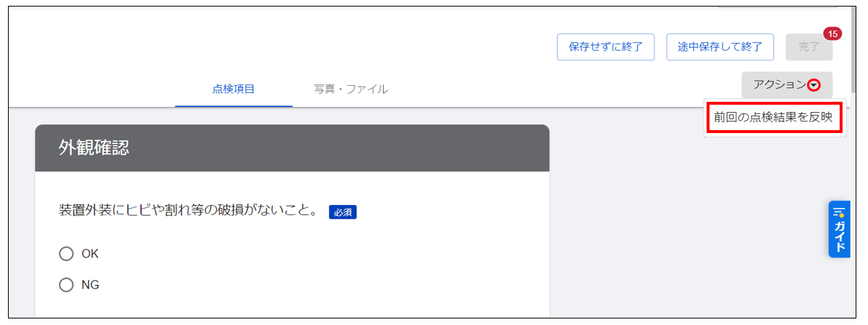Switch to the 写真・ファイル tab
Image resolution: width=868 pixels, height=325 pixels.
point(351,89)
